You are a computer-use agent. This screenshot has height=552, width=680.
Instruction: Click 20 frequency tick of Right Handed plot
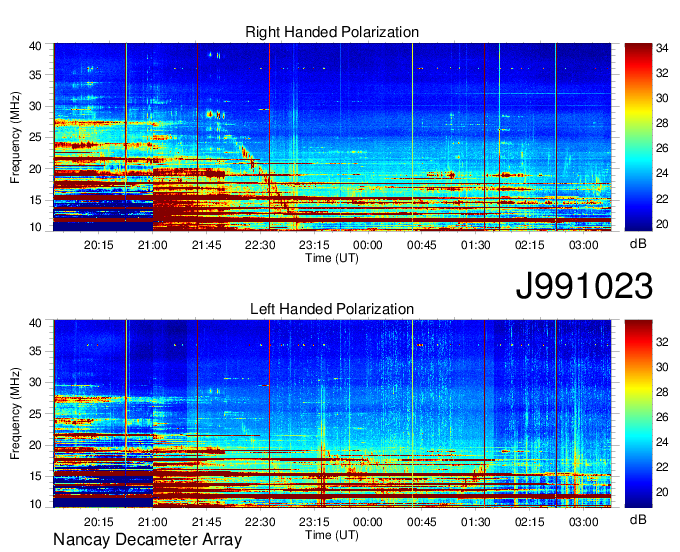36,169
